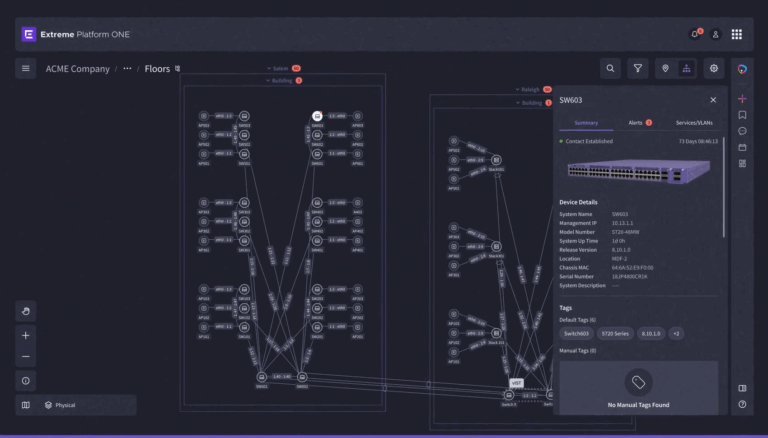Open chat comments in the right sidebar

click(742, 131)
